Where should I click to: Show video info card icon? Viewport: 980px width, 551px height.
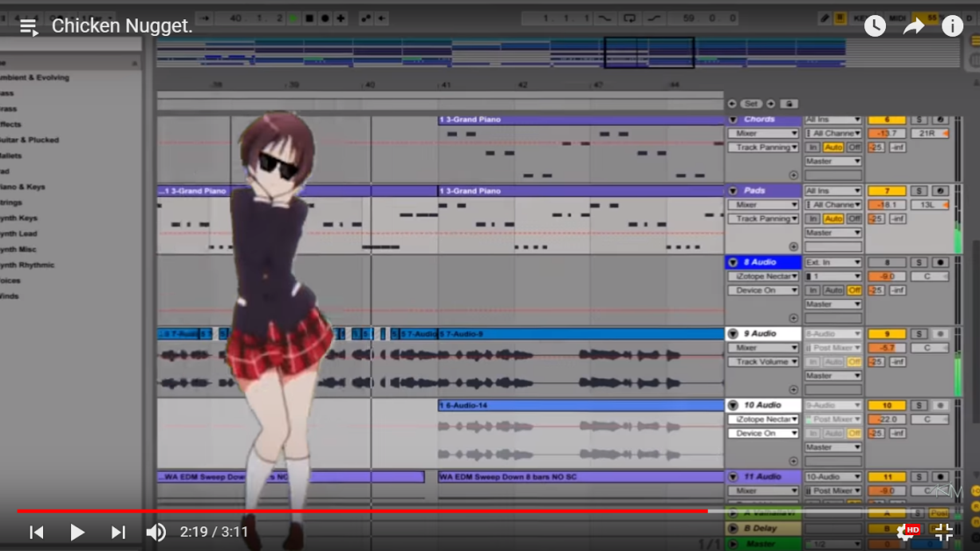pos(953,26)
